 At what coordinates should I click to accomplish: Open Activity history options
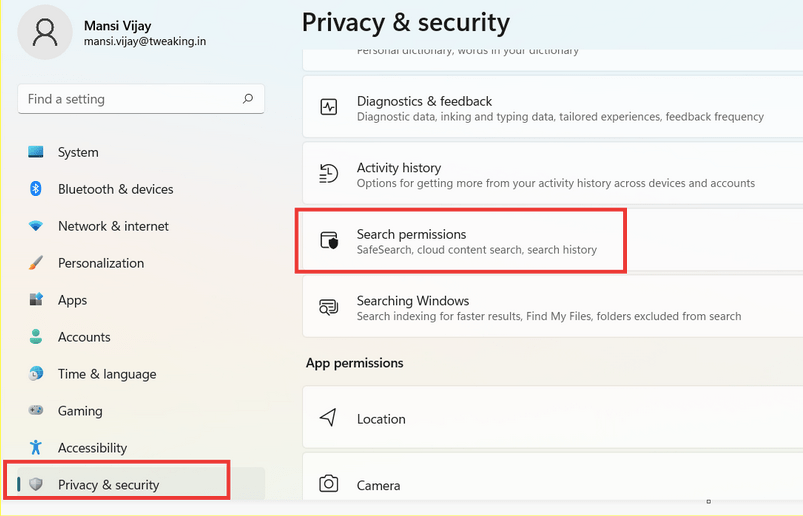(x=553, y=174)
